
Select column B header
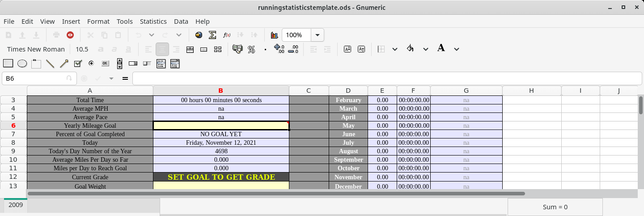(221, 91)
